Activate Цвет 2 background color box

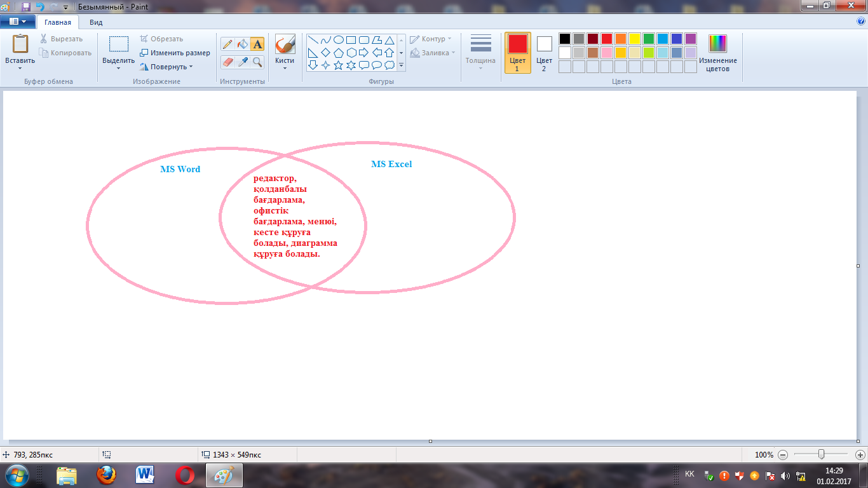coord(544,53)
